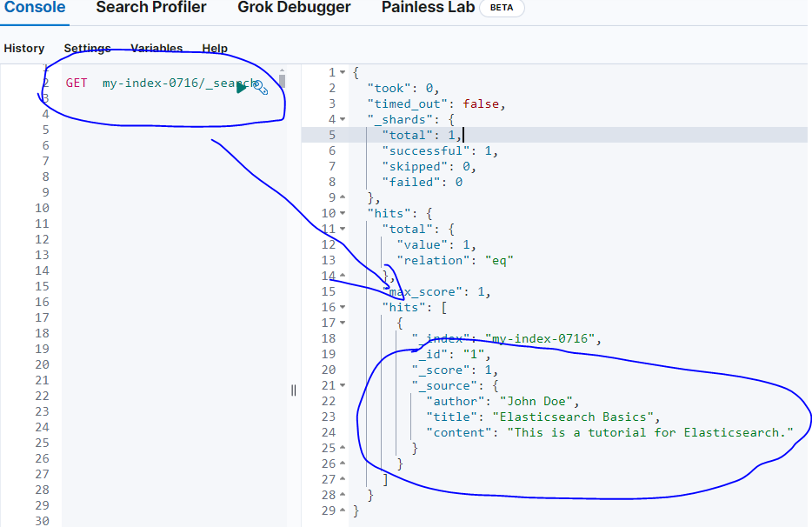Viewport: 812px width, 527px height.
Task: Collapse the document object at line 17
Action: [x=341, y=323]
